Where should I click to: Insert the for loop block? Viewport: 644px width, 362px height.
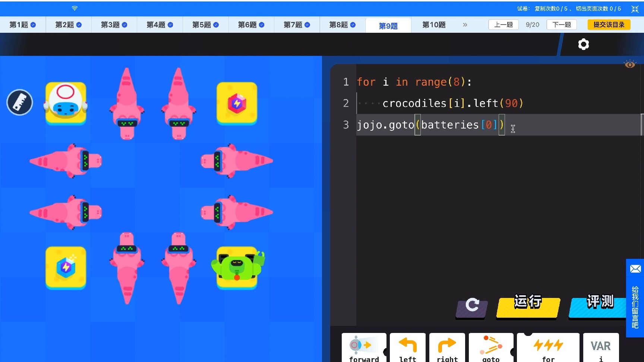point(548,348)
